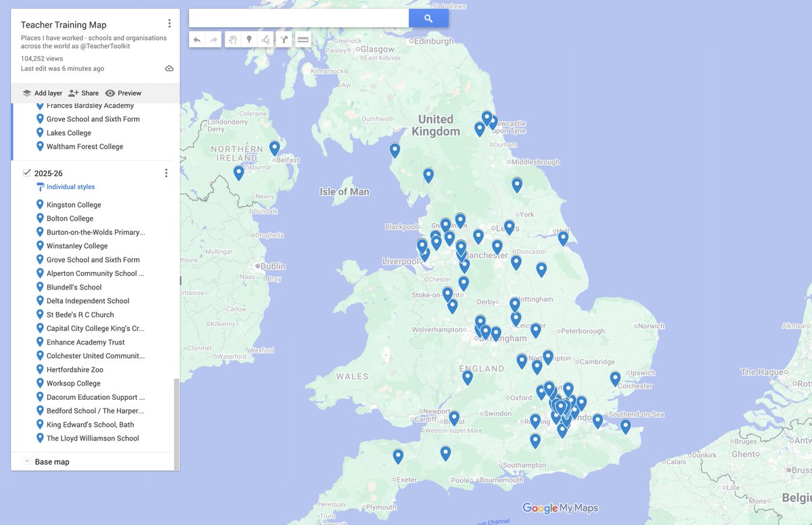Click inside the map search box

(298, 18)
